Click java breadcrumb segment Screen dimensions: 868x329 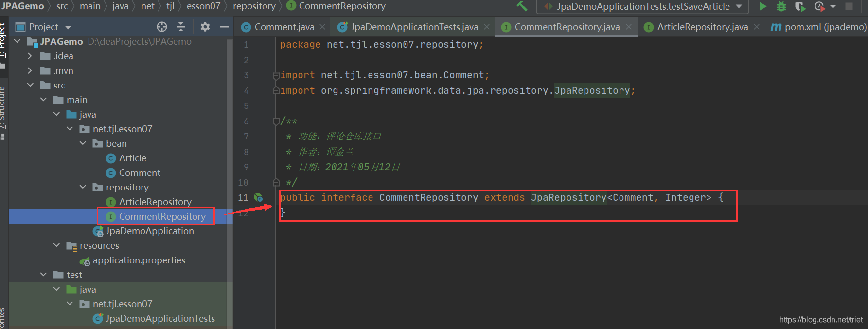120,6
